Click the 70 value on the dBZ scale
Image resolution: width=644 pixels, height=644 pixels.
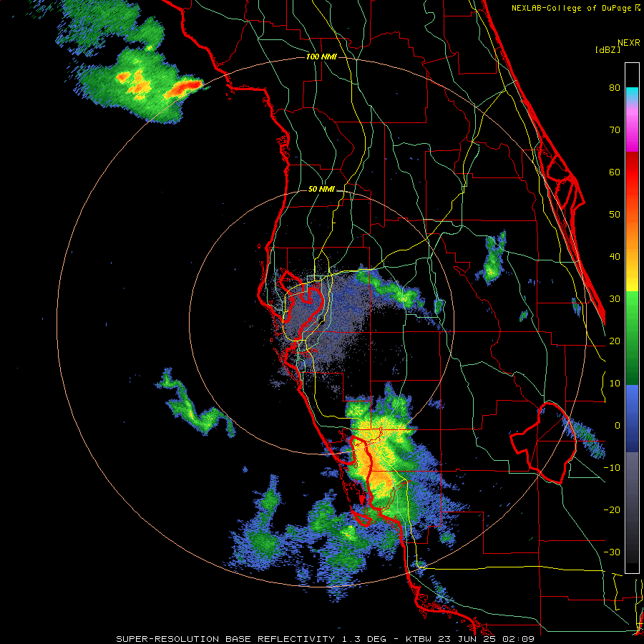click(615, 130)
